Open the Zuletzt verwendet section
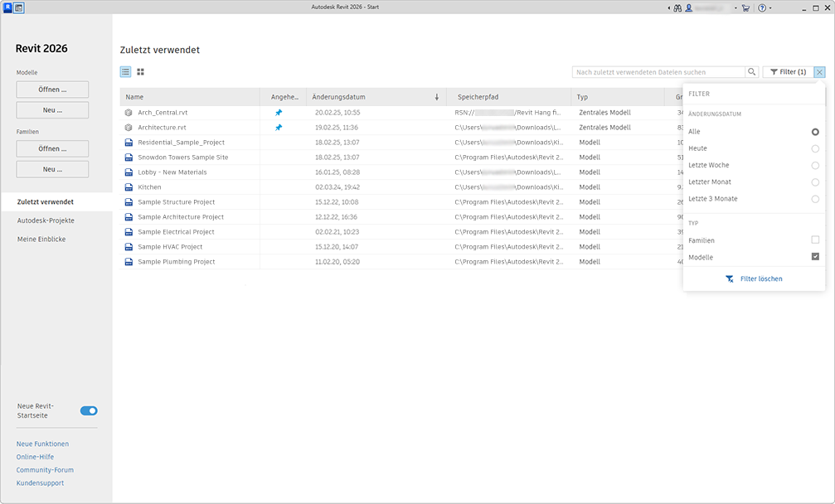Viewport: 835px width, 504px height. [x=56, y=202]
